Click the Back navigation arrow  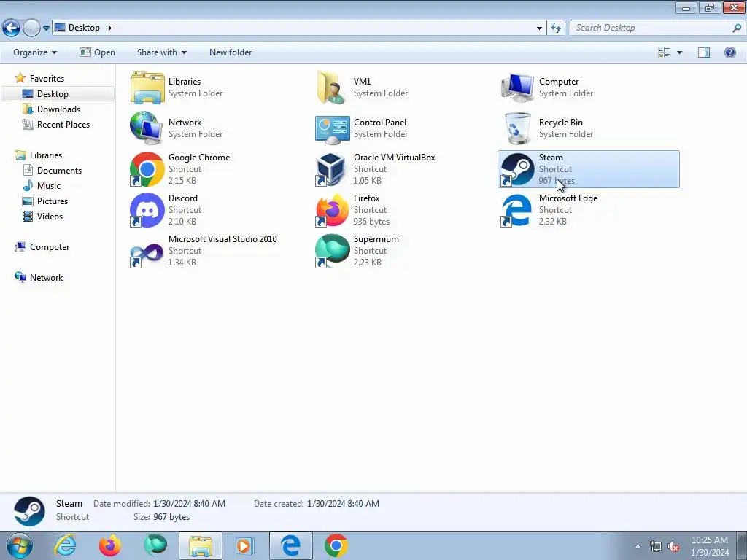tap(12, 28)
